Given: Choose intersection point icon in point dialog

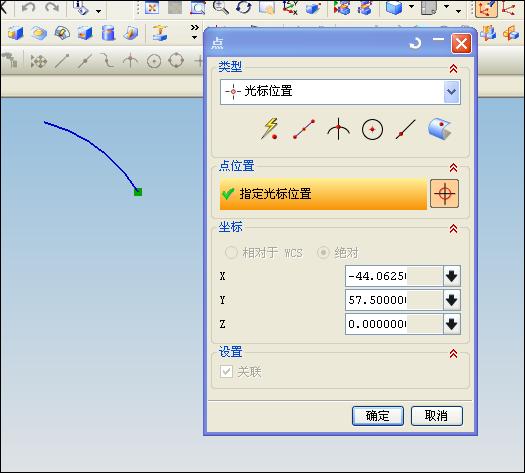Looking at the screenshot, I should tap(338, 129).
